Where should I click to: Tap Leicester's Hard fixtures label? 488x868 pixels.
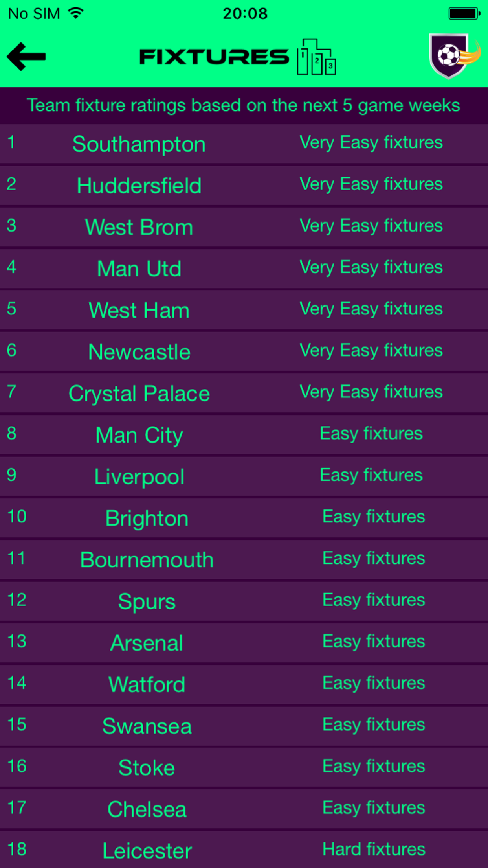tap(374, 849)
